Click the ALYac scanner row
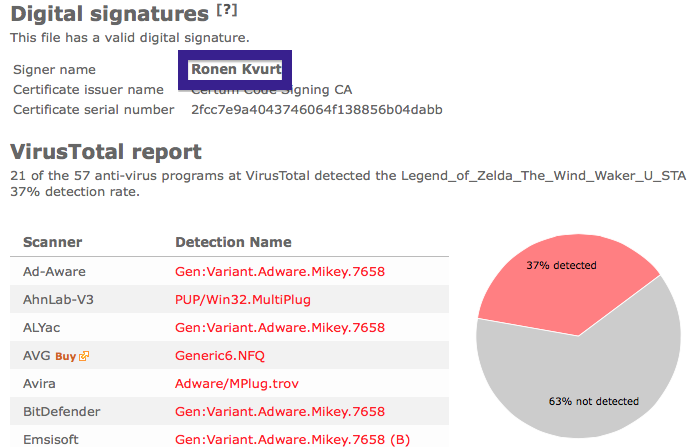Image resolution: width=687 pixels, height=447 pixels. (229, 328)
